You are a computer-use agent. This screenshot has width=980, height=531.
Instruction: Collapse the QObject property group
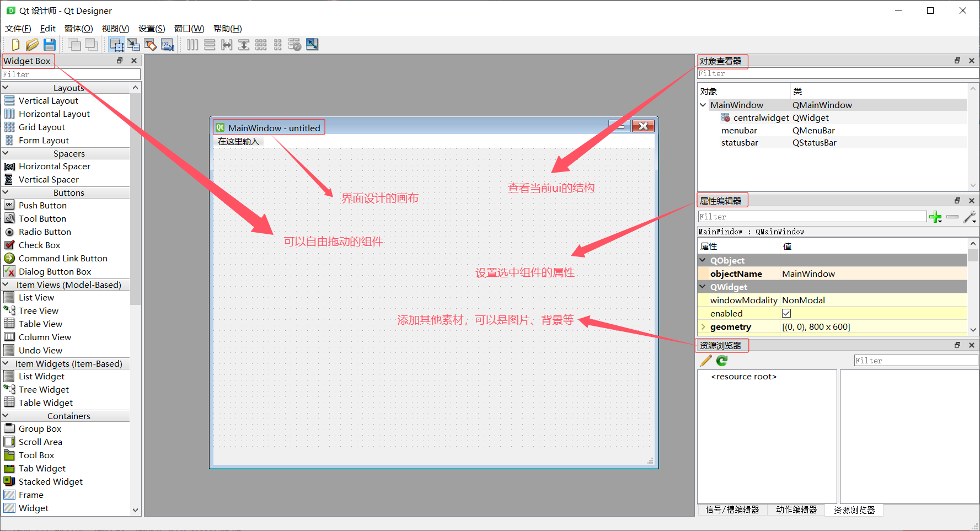pyautogui.click(x=703, y=260)
